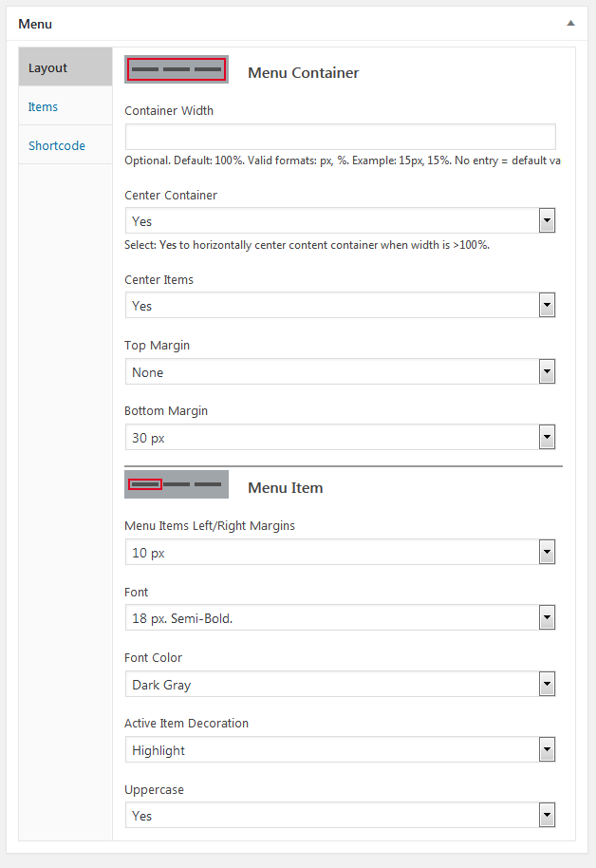Open Menu Items Left/Right Margins dropdown
The image size is (596, 868).
(x=340, y=553)
